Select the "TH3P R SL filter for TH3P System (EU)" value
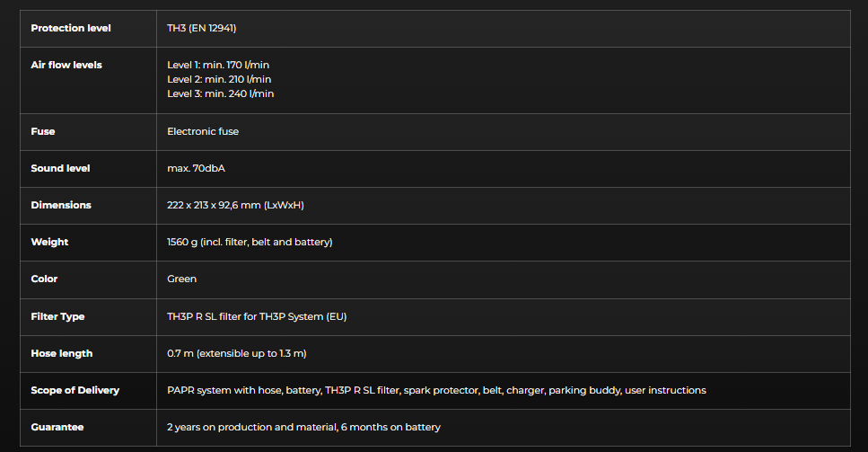This screenshot has height=452, width=868. point(257,316)
